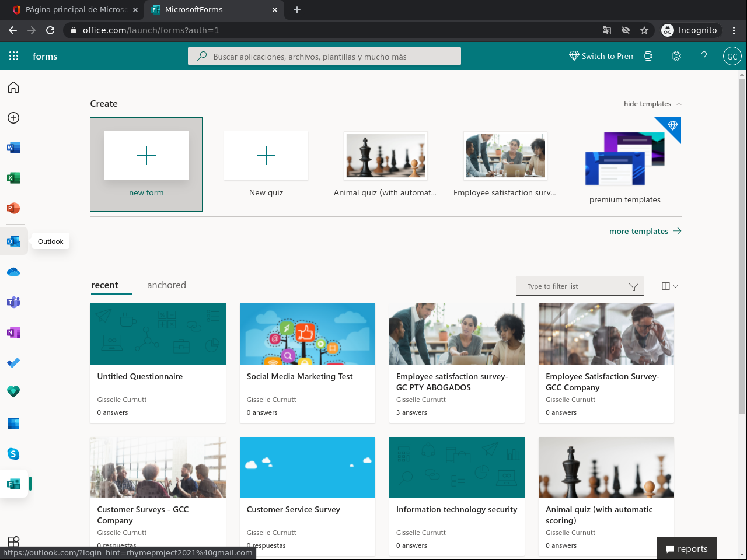Open a new browser tab
This screenshot has height=560, width=747.
[x=297, y=10]
